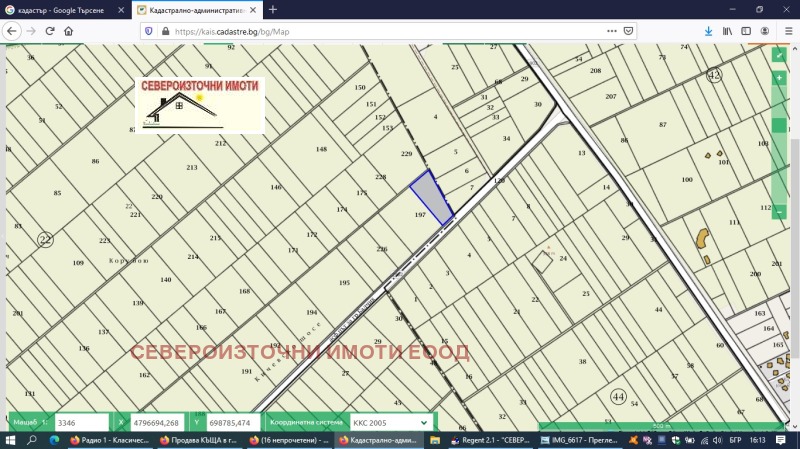The height and width of the screenshot is (449, 800).
Task: Open the taskbar clock showing 16:13
Action: 758,440
